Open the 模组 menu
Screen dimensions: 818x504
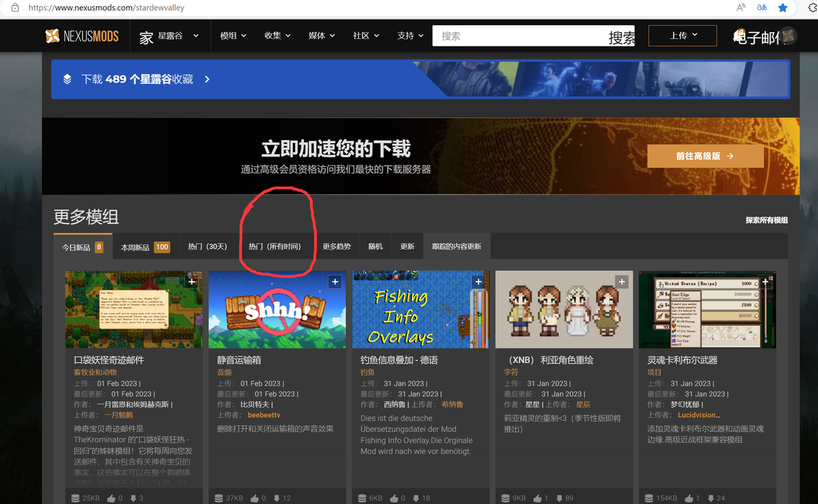[233, 36]
